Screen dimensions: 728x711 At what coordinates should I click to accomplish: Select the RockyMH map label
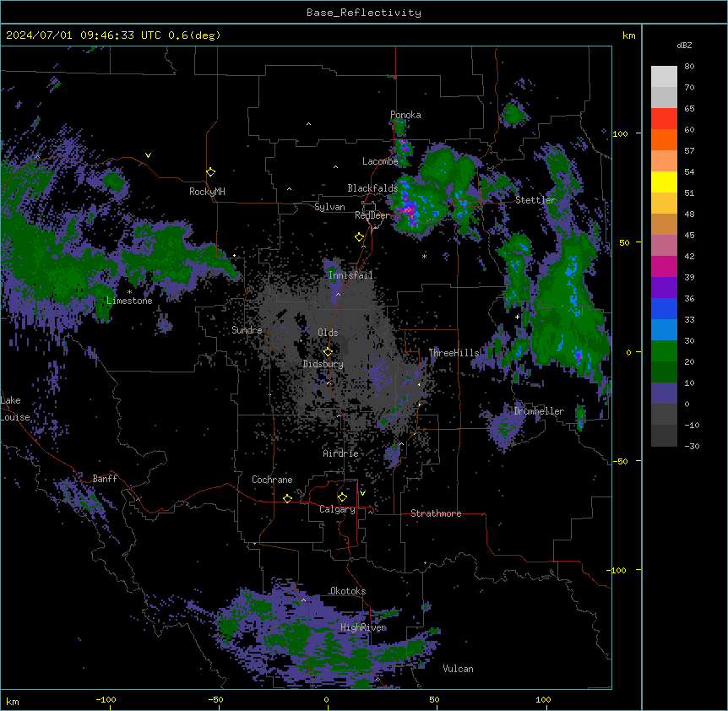207,192
